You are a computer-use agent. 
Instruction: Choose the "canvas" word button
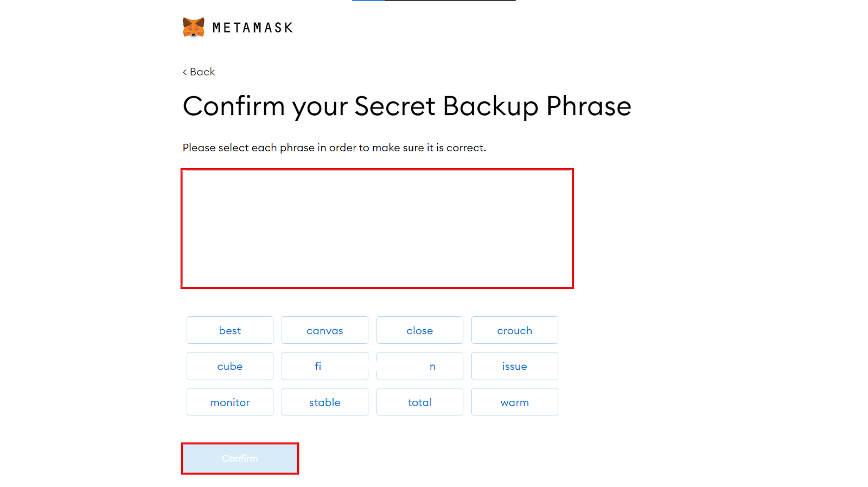pos(325,330)
